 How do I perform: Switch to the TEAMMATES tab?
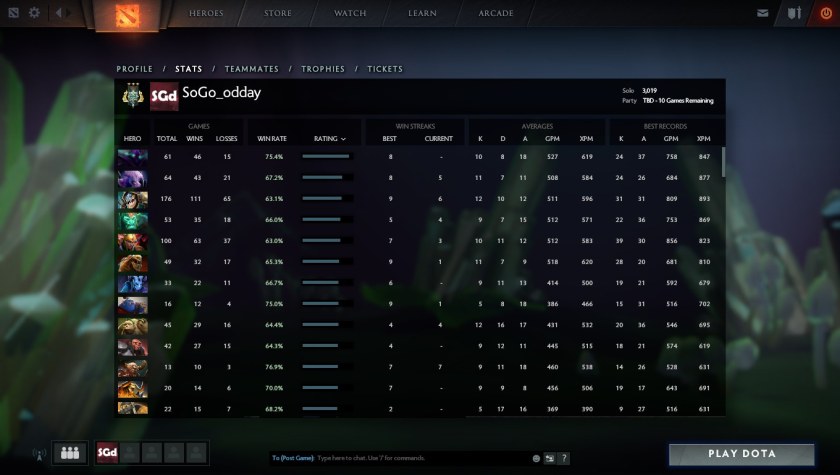click(252, 69)
